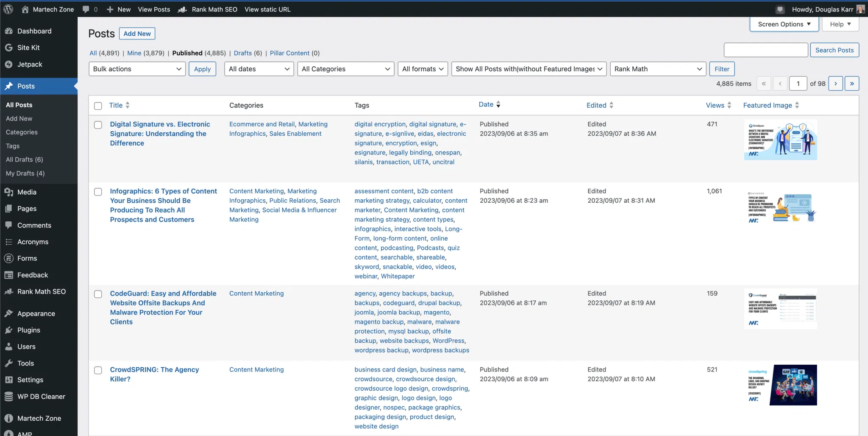
Task: Open the All formats dropdown
Action: click(x=423, y=69)
